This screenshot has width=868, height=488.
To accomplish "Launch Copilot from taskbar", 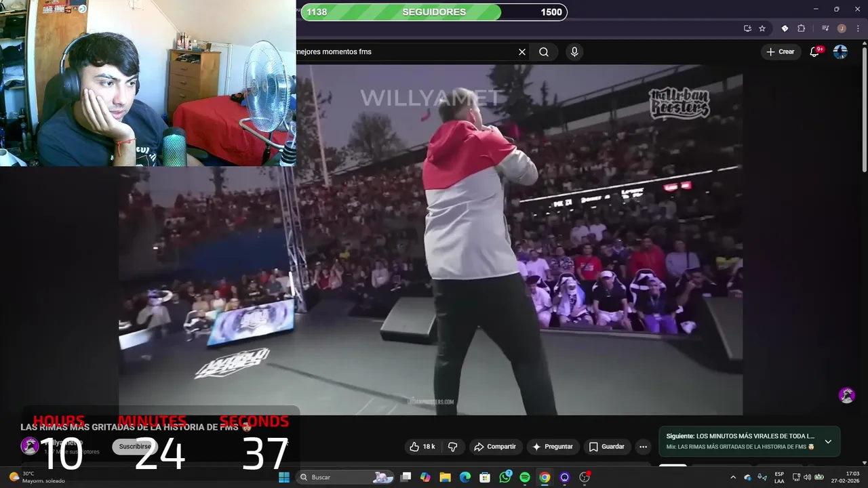I will (x=425, y=477).
